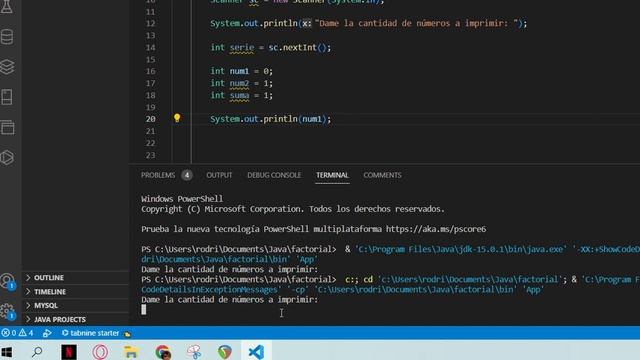
Task: Open the multicolored shield app in taskbar
Action: click(225, 352)
